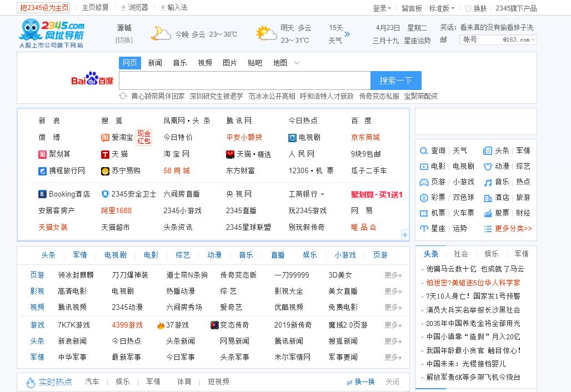
Task: Select the 动漫 content tab
Action: pos(214,255)
